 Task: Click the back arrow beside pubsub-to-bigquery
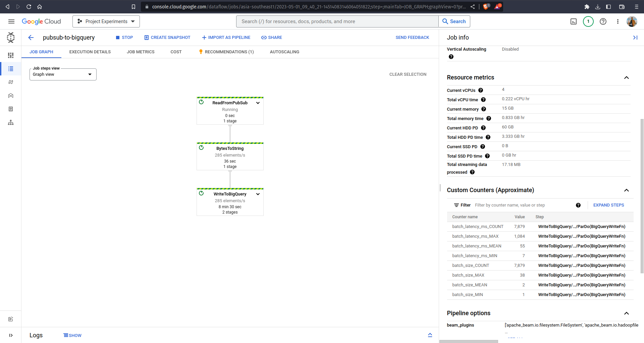[x=31, y=38]
